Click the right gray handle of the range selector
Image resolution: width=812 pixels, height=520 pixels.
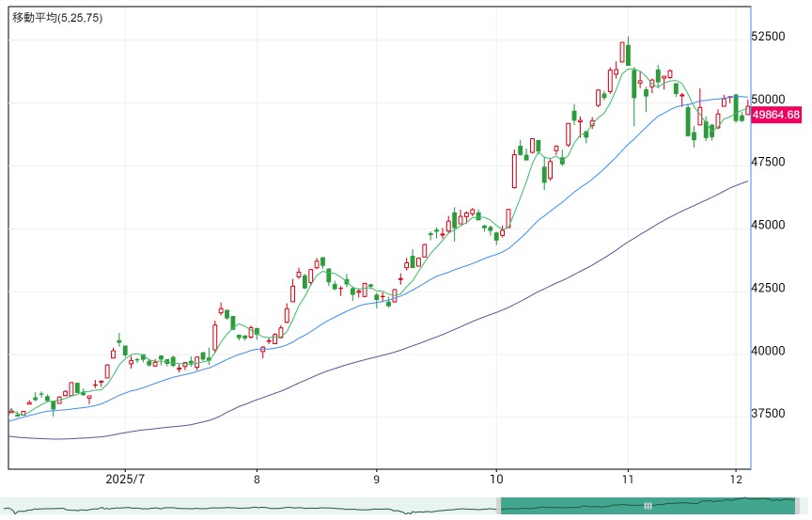click(x=798, y=506)
